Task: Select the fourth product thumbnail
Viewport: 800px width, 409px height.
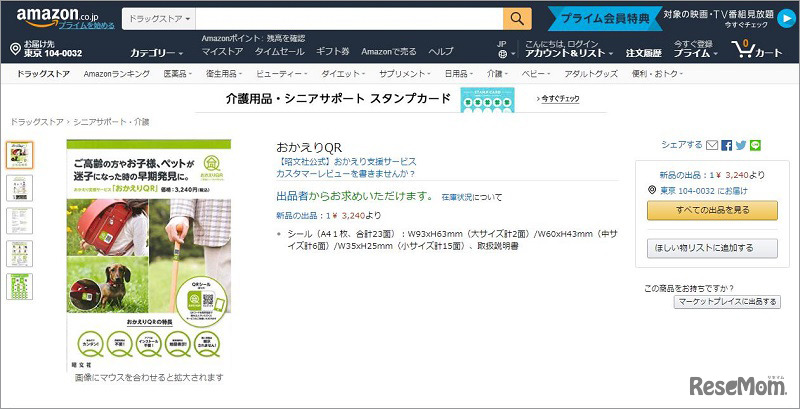Action: 19,254
